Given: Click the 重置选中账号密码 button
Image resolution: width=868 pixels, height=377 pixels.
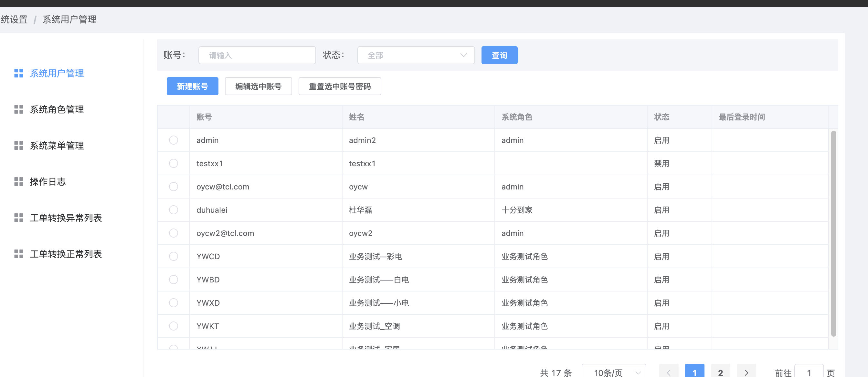Looking at the screenshot, I should 340,86.
